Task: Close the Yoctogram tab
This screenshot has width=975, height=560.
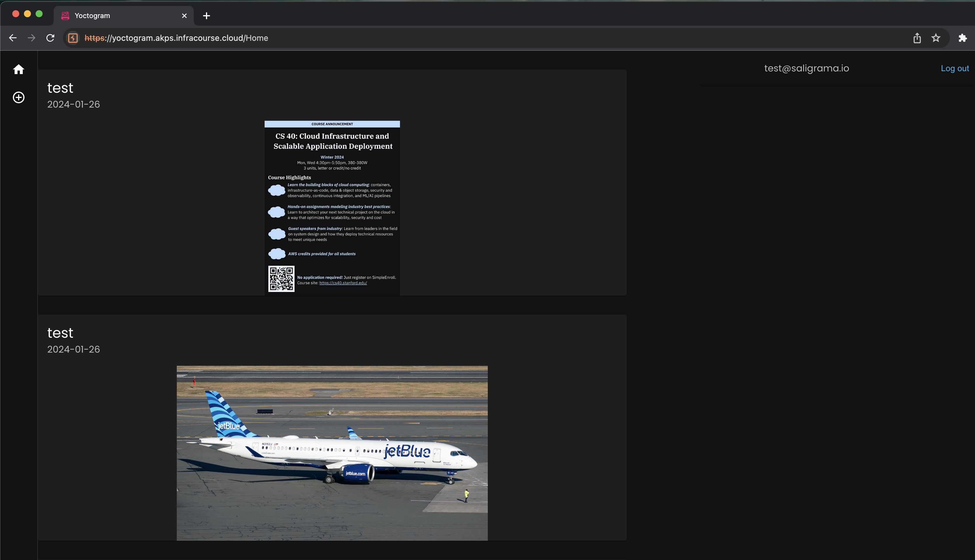Action: [184, 16]
